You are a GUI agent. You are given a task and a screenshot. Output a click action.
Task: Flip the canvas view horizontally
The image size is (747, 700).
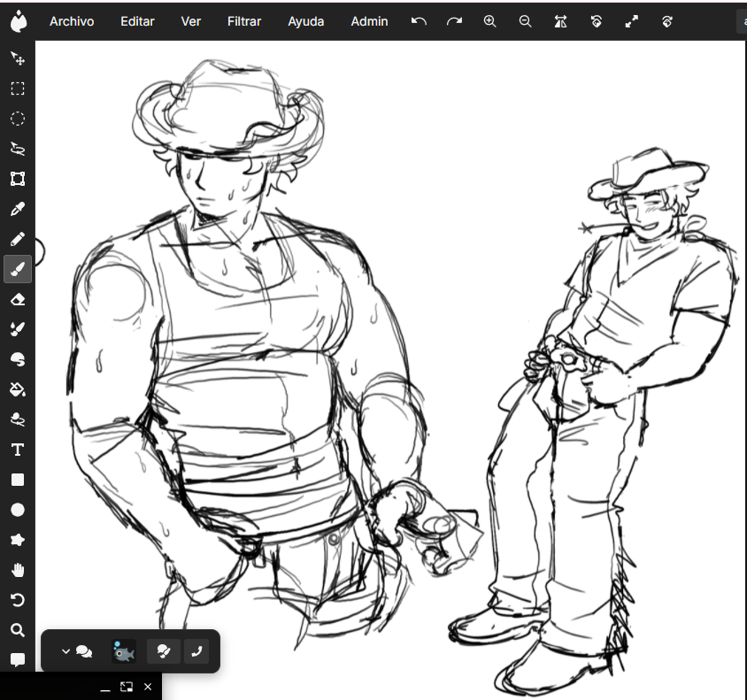pos(561,21)
